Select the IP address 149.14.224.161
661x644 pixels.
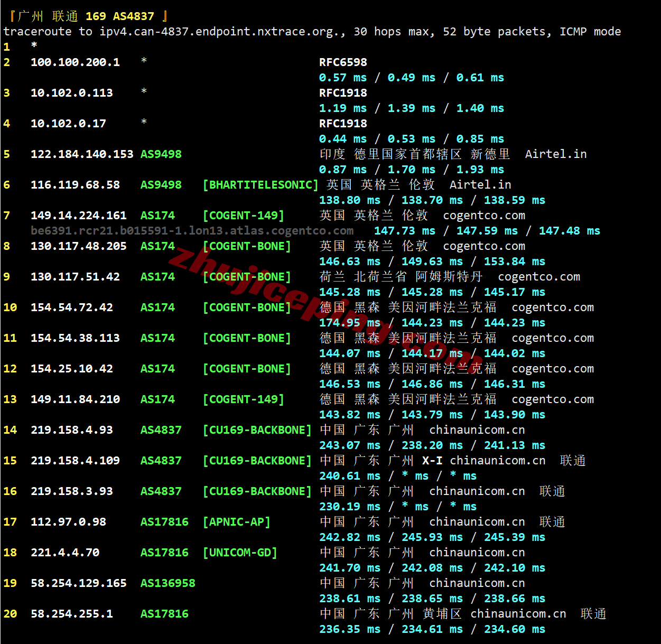(x=79, y=216)
